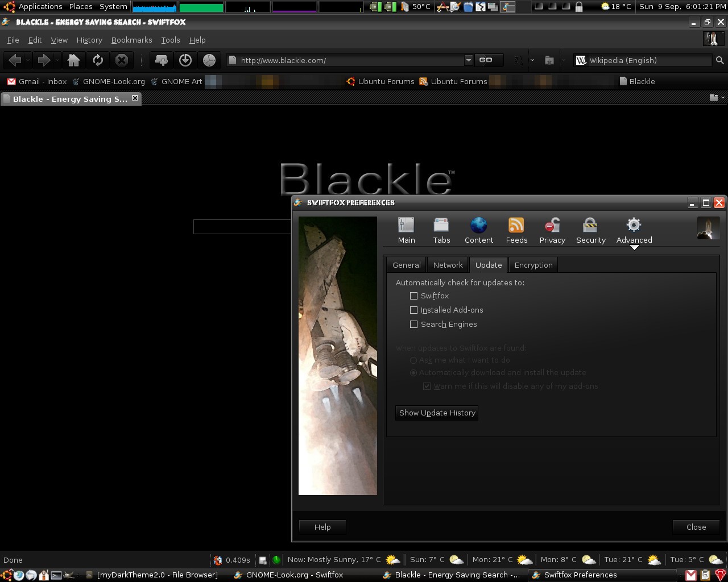
Task: Click the 50°C temperature sensor applet
Action: coord(416,7)
